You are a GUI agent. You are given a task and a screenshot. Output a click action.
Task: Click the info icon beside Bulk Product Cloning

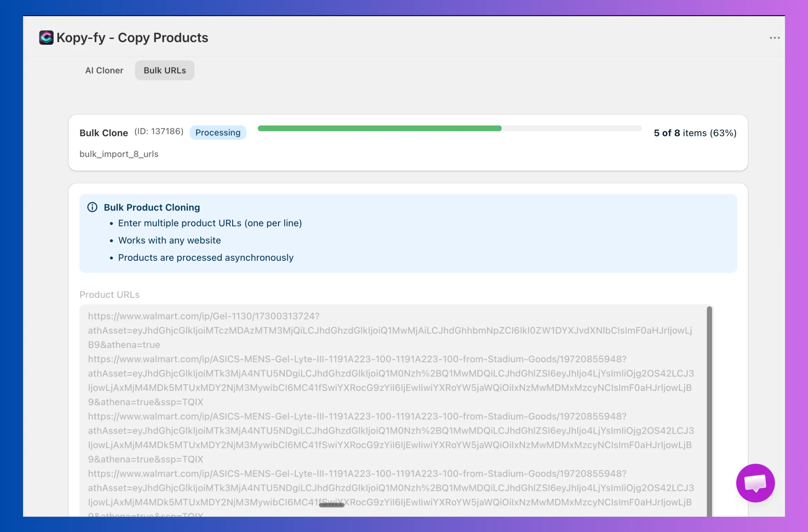[x=92, y=207]
